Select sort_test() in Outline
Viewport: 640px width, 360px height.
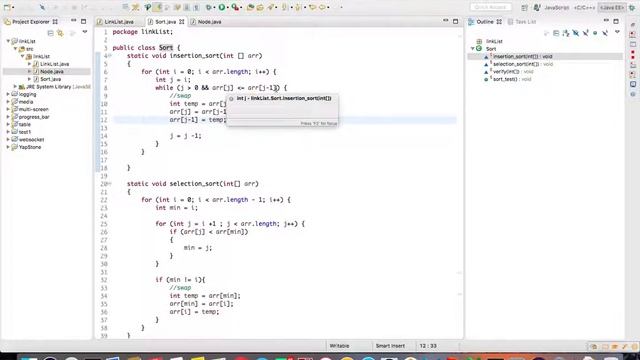point(511,79)
